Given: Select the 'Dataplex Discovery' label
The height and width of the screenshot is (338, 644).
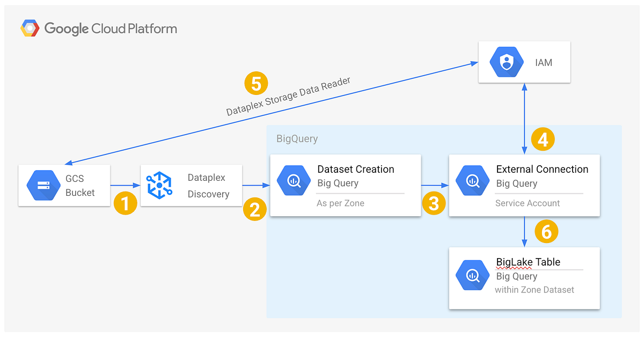Looking at the screenshot, I should click(208, 186).
